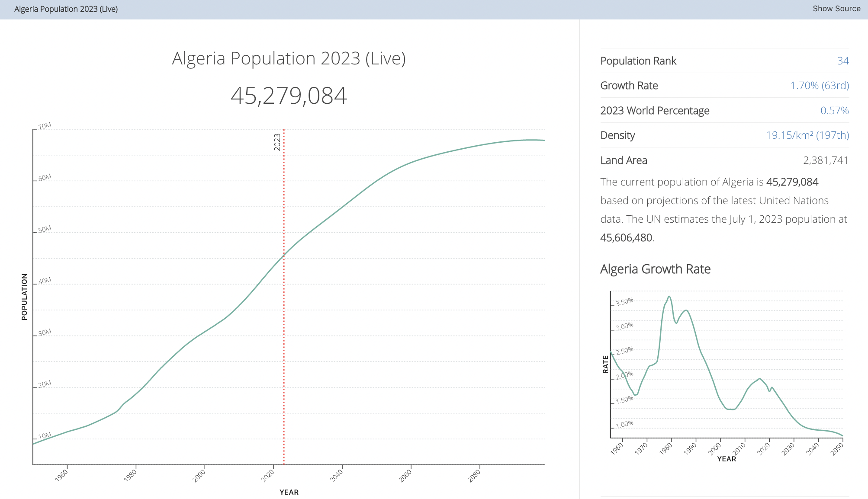This screenshot has width=868, height=499.
Task: Click the 2023 World Percentage 0.57% link
Action: [x=834, y=111]
